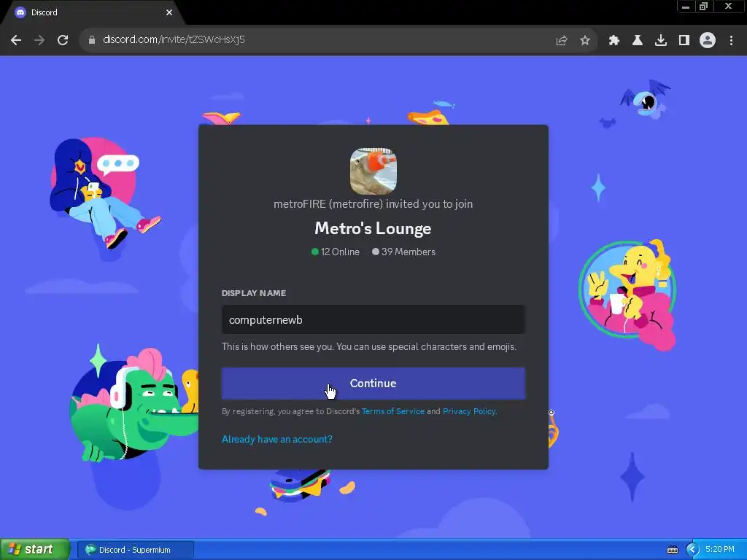Open the browser three-dot menu
Image resolution: width=747 pixels, height=560 pixels.
[731, 41]
